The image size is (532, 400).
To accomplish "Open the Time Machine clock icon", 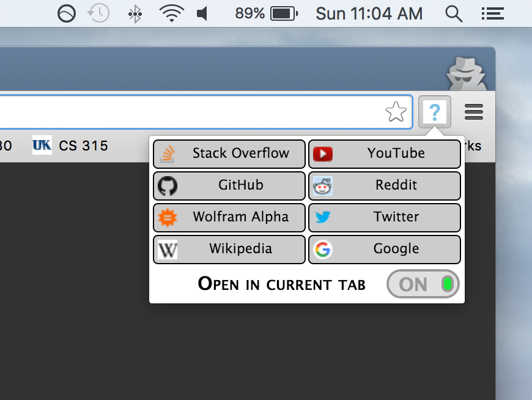I will (98, 13).
